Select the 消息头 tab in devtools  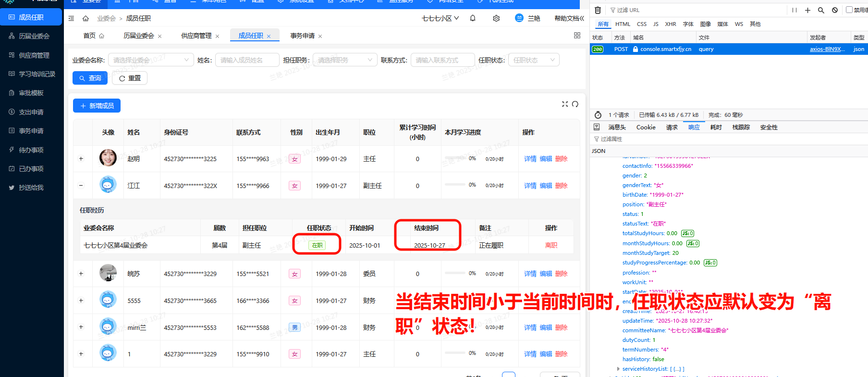pos(617,127)
